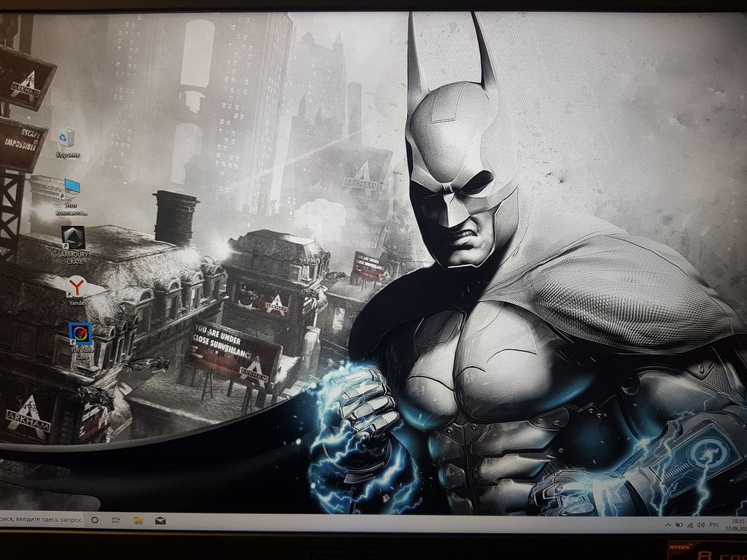
Task: Open the volume speaker tray icon
Action: (701, 525)
